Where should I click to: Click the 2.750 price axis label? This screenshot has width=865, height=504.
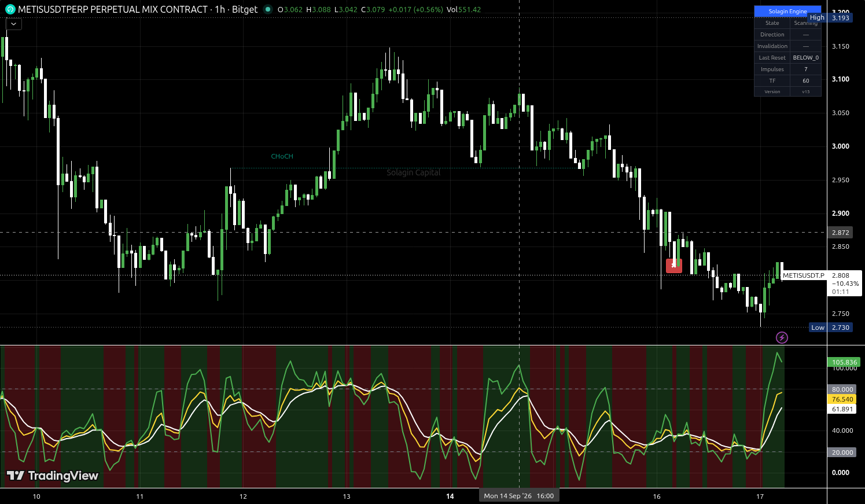(x=840, y=314)
